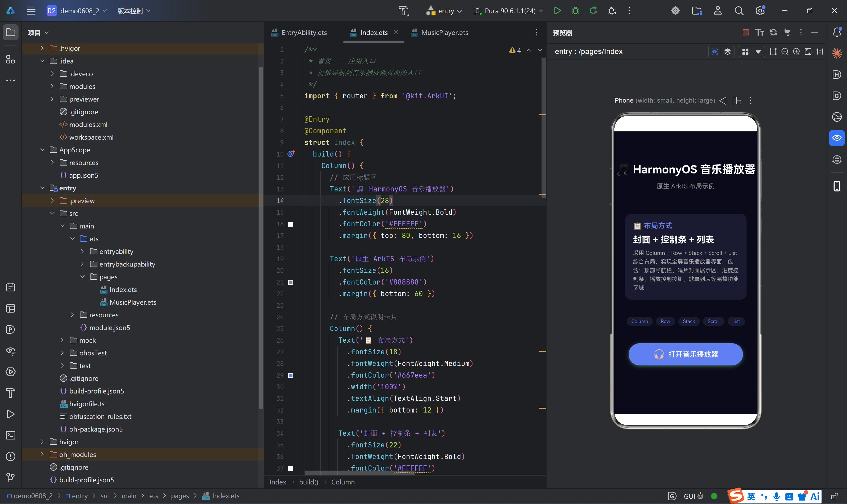The height and width of the screenshot is (504, 847).
Task: Click the Column tag in preview
Action: (639, 321)
